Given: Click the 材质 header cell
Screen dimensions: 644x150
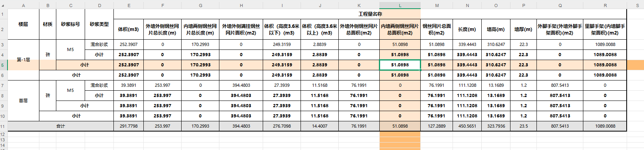Looking at the screenshot, I should [x=48, y=24].
